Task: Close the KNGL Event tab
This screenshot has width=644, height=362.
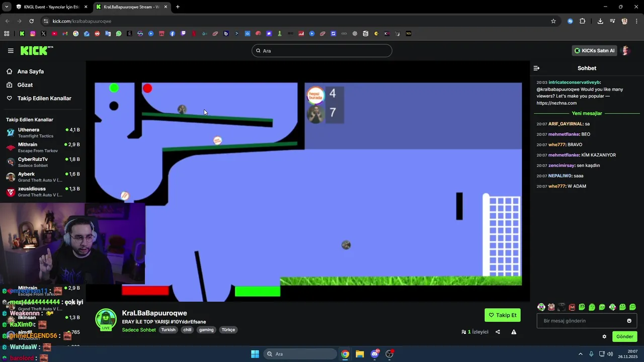Action: (x=86, y=7)
